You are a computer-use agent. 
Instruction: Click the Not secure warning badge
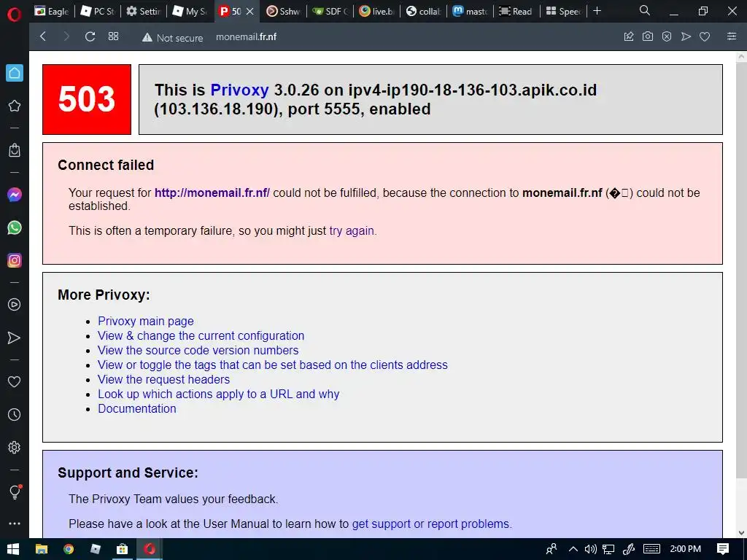[172, 37]
